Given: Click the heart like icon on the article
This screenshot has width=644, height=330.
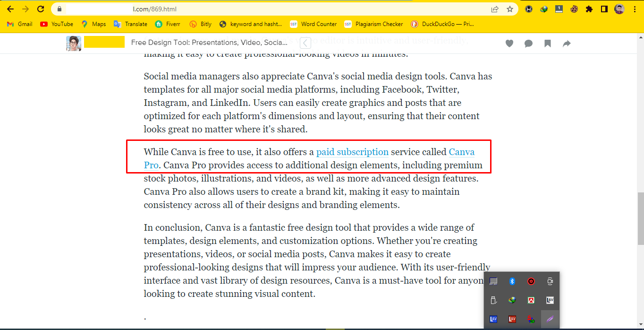Looking at the screenshot, I should pos(509,43).
